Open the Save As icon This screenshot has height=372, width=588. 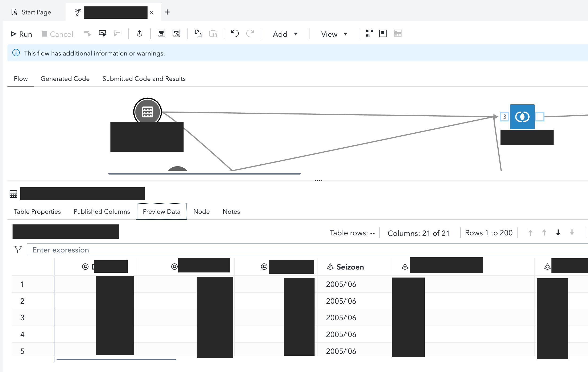(177, 34)
